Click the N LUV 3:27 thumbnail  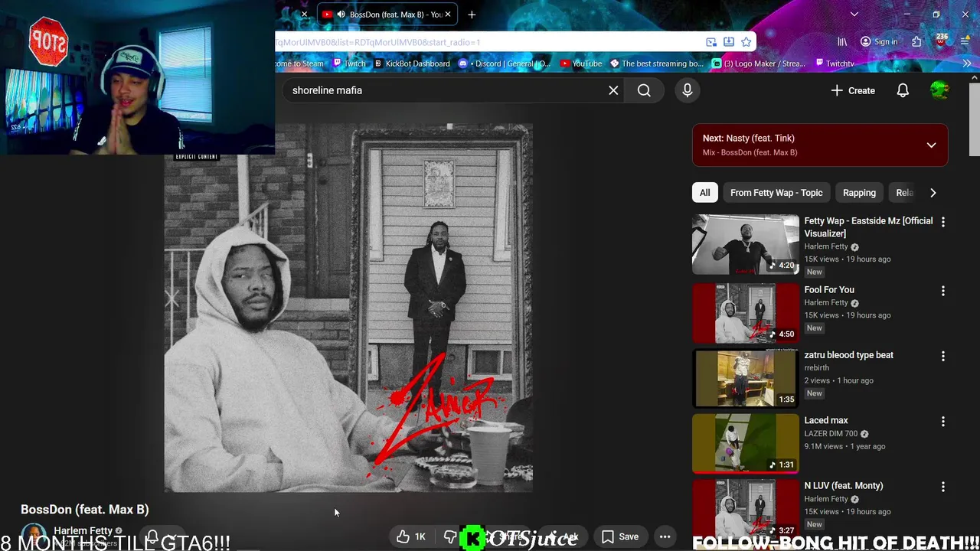[746, 509]
